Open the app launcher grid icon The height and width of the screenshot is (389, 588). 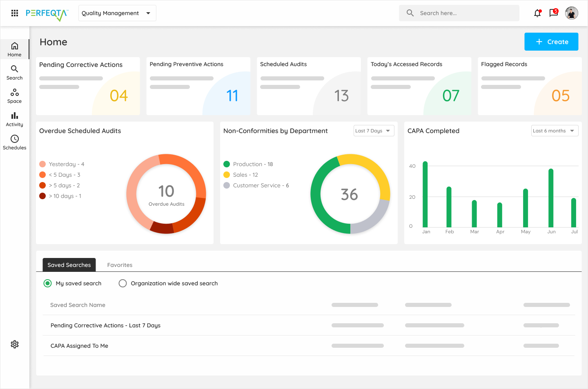click(15, 13)
